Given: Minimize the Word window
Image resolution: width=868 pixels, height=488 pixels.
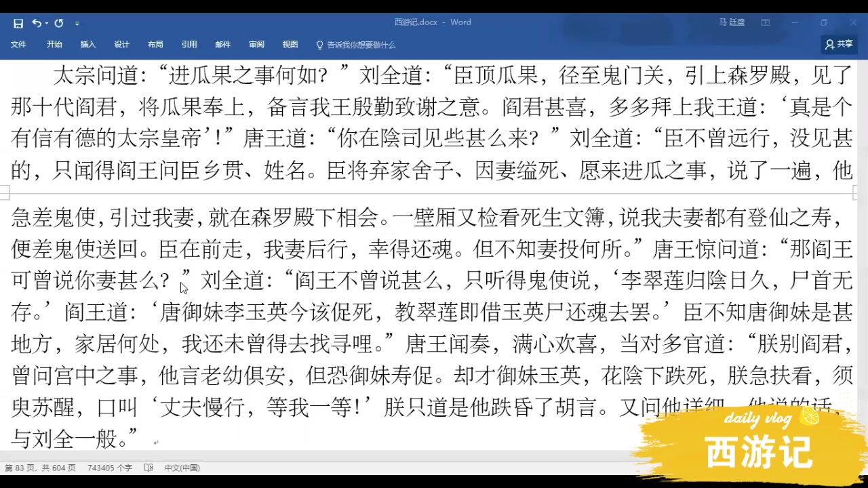Looking at the screenshot, I should point(795,22).
